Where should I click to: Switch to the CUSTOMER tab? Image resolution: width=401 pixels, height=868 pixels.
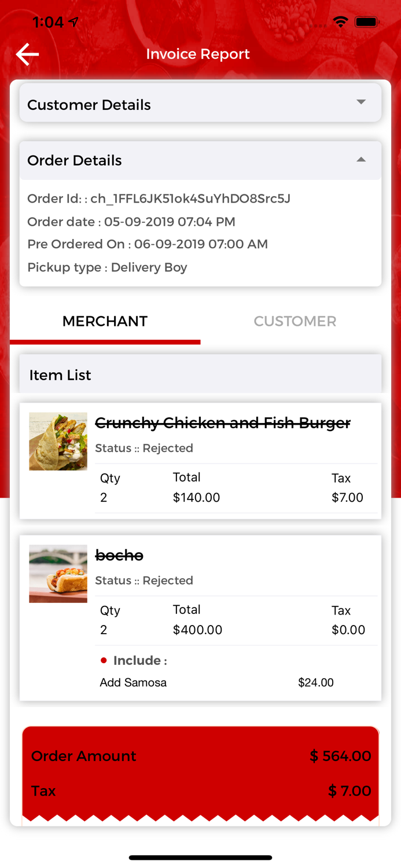click(x=295, y=321)
